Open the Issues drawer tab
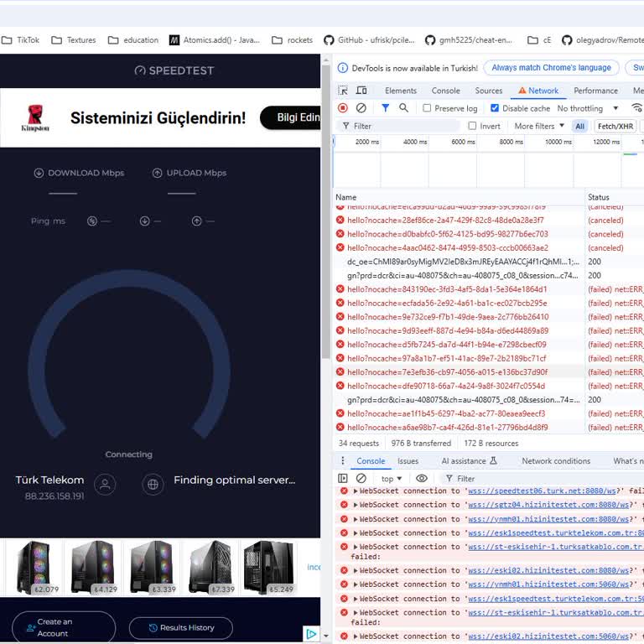 (x=408, y=461)
